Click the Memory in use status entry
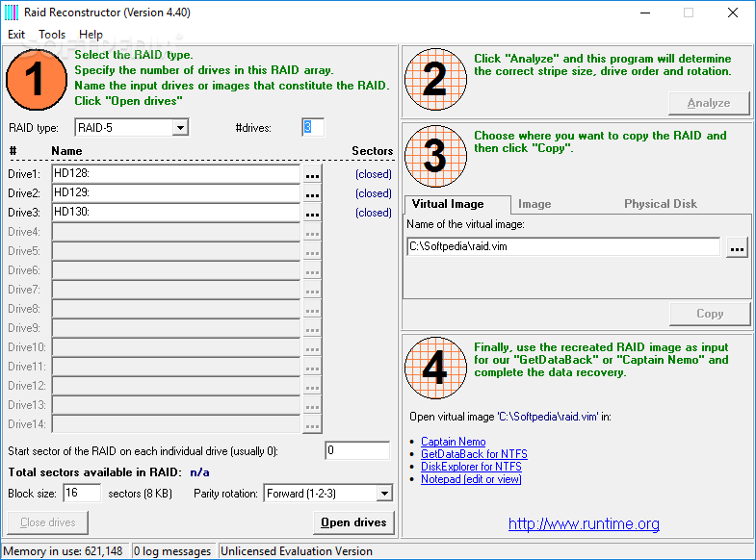This screenshot has height=560, width=756. [64, 551]
